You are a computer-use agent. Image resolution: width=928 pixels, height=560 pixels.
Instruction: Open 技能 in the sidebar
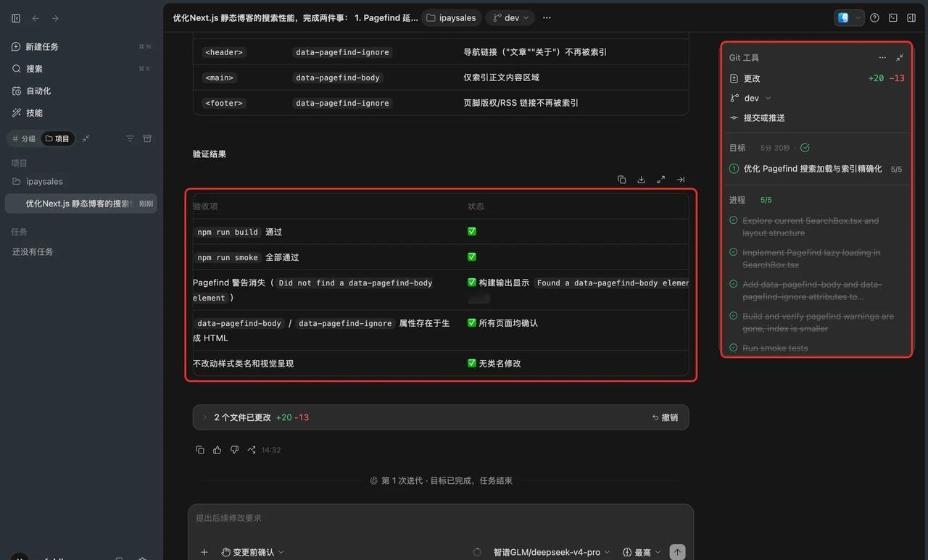[x=81, y=112]
